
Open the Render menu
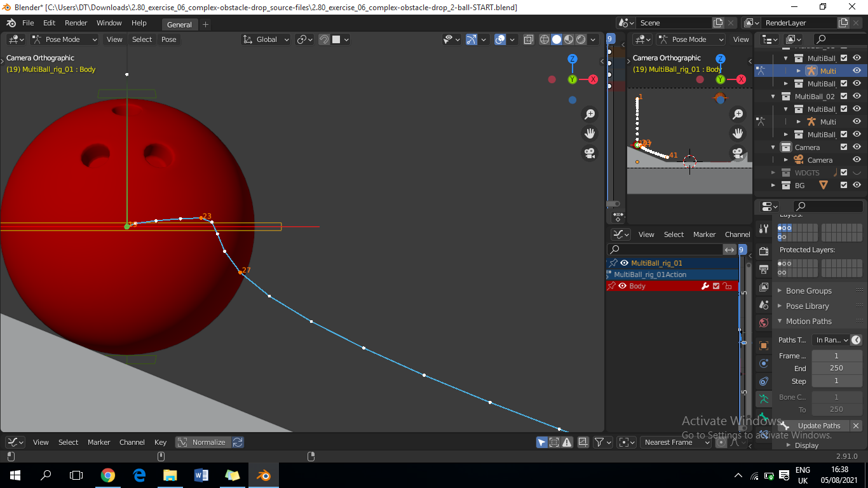click(x=76, y=23)
